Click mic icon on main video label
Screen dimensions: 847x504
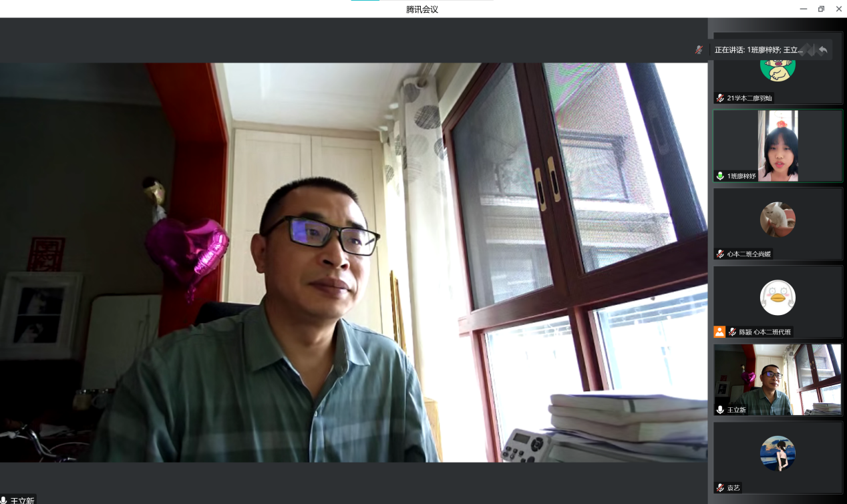pyautogui.click(x=4, y=500)
